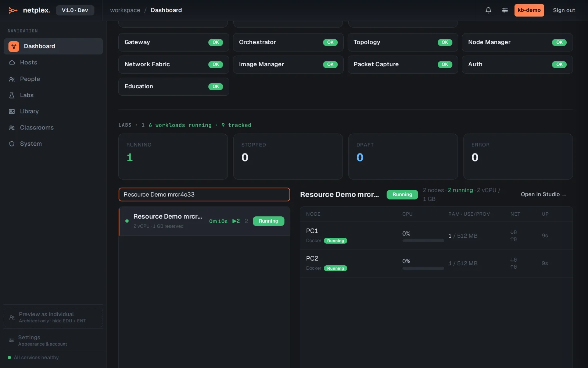Click the Hosts cloud icon
This screenshot has height=368, width=588.
point(12,63)
